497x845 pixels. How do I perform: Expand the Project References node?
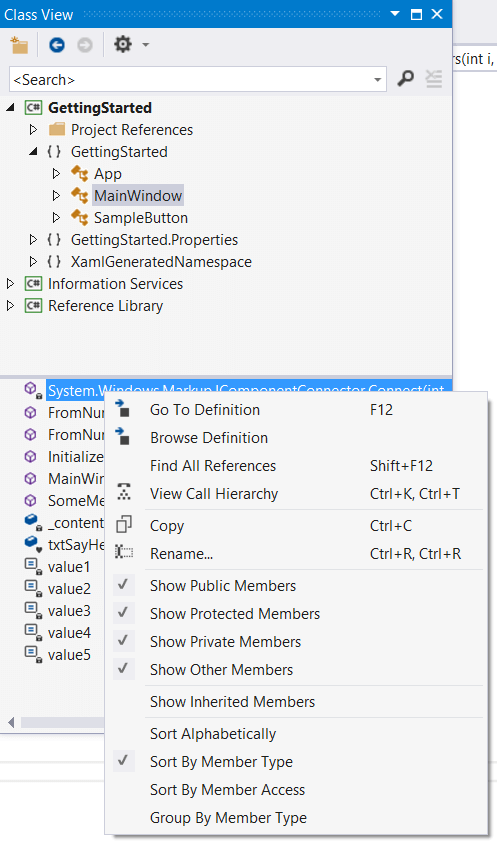[x=33, y=129]
